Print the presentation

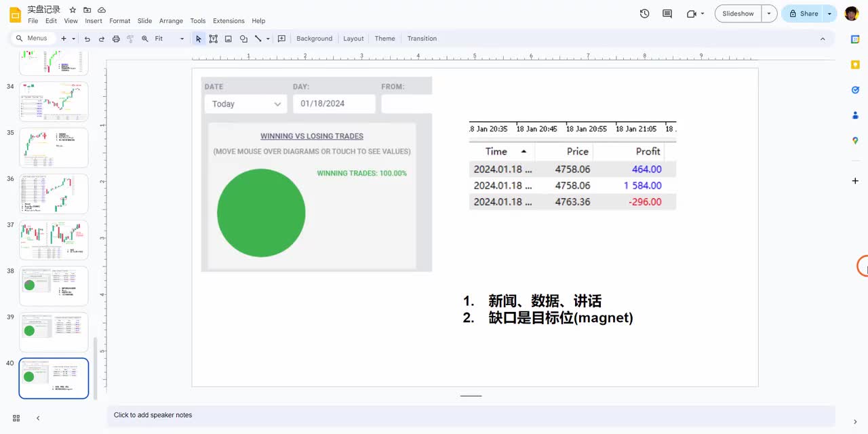(x=116, y=39)
